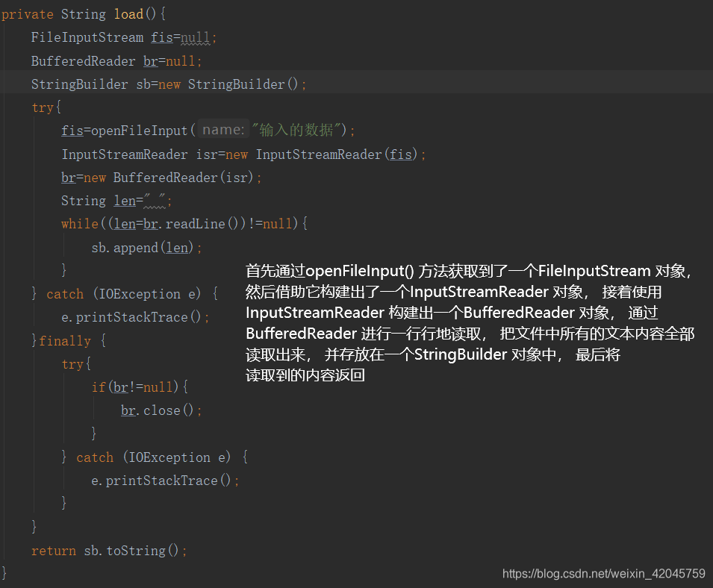Click the 'if(br!=null){' condition line

pyautogui.click(x=140, y=387)
